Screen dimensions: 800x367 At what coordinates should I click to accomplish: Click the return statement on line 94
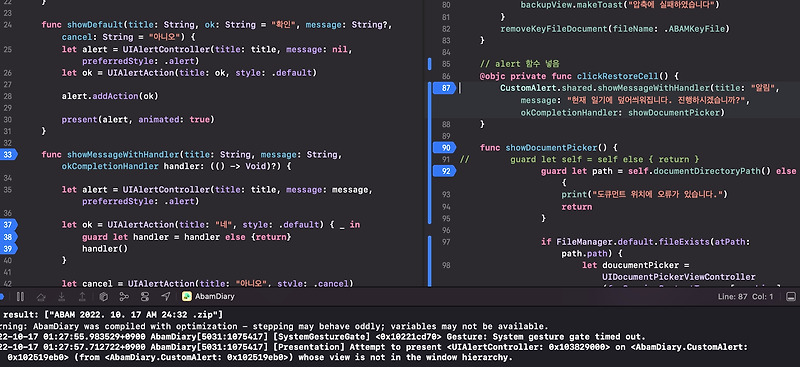coord(577,207)
